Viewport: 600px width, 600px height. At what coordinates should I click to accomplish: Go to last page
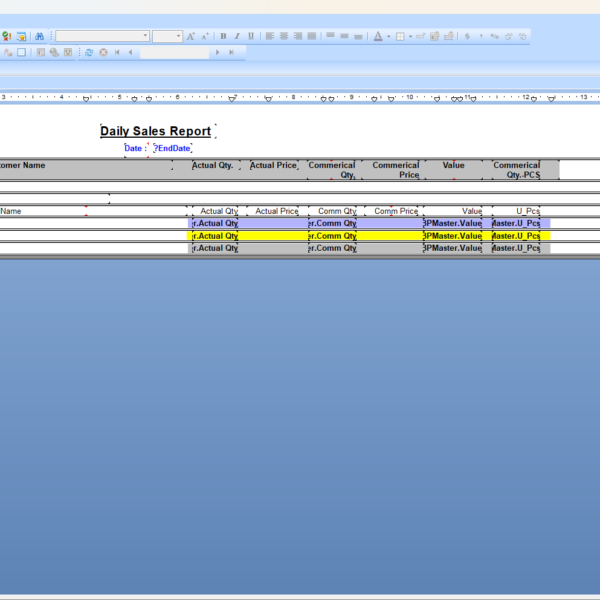coord(231,52)
